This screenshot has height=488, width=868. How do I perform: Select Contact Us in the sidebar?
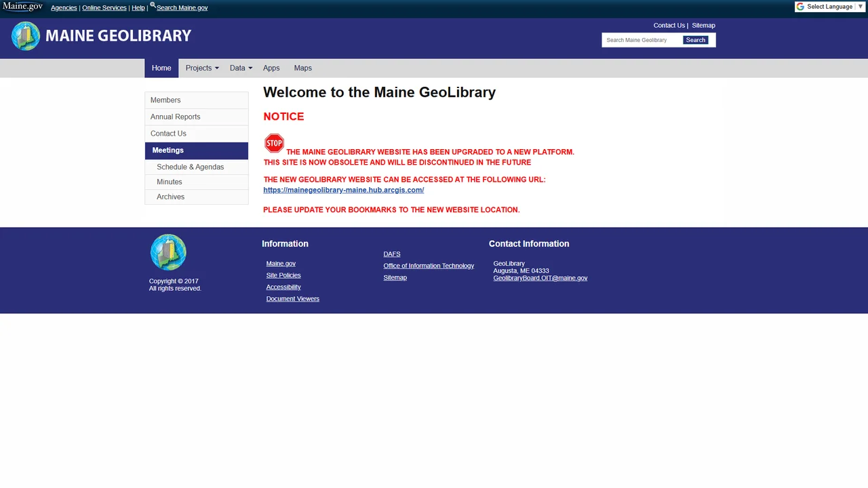click(x=197, y=134)
